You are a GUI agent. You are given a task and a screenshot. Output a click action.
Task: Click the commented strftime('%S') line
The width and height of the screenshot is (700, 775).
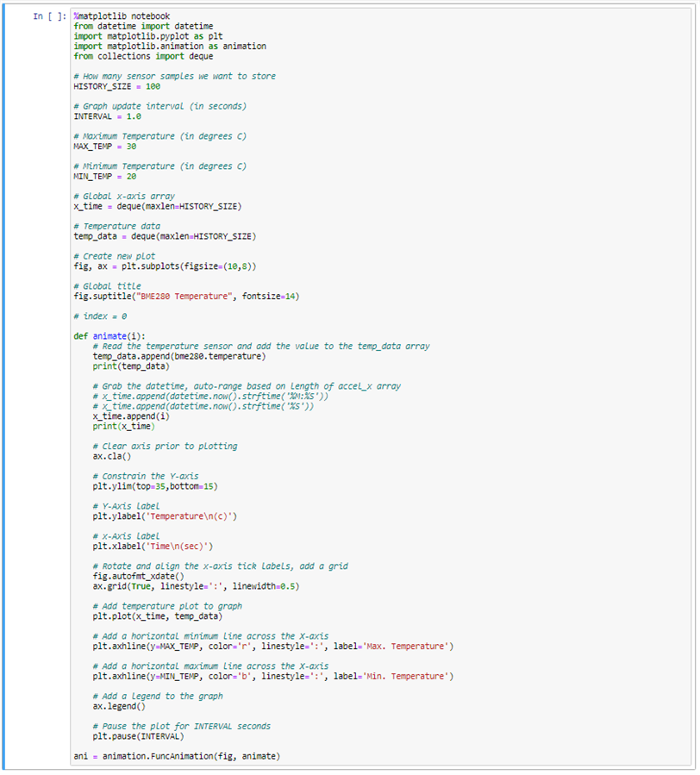tap(203, 406)
